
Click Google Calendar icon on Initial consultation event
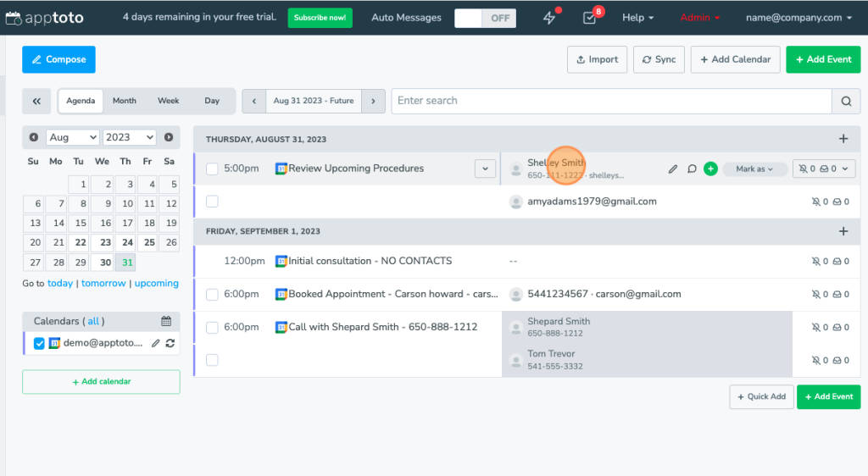pos(281,261)
